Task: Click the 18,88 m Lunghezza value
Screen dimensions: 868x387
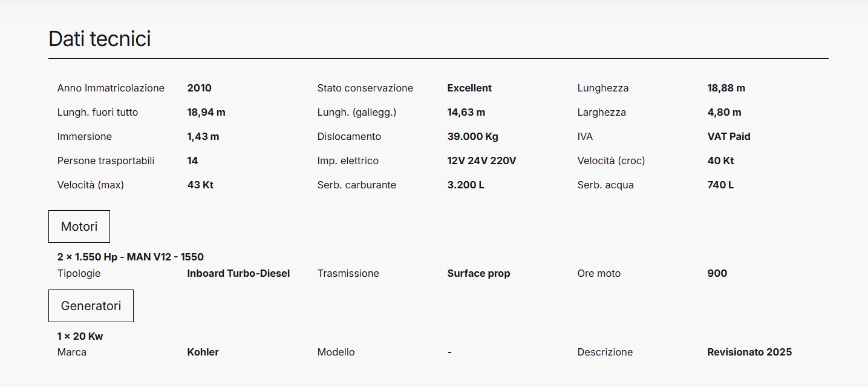Action: pyautogui.click(x=726, y=88)
